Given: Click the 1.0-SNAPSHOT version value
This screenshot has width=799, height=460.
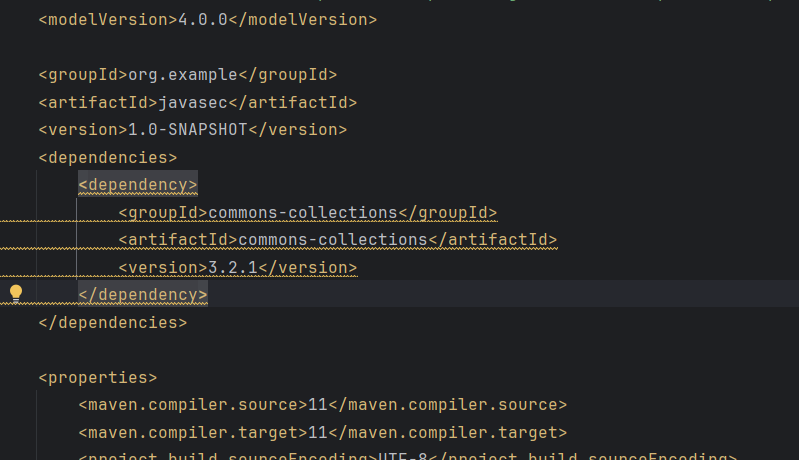Looking at the screenshot, I should click(x=188, y=130).
